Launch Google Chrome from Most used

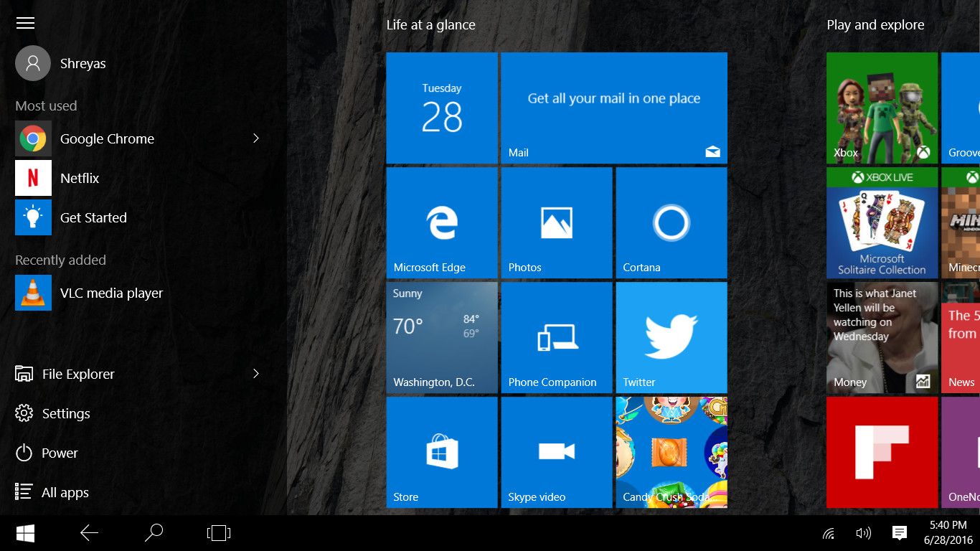(107, 138)
